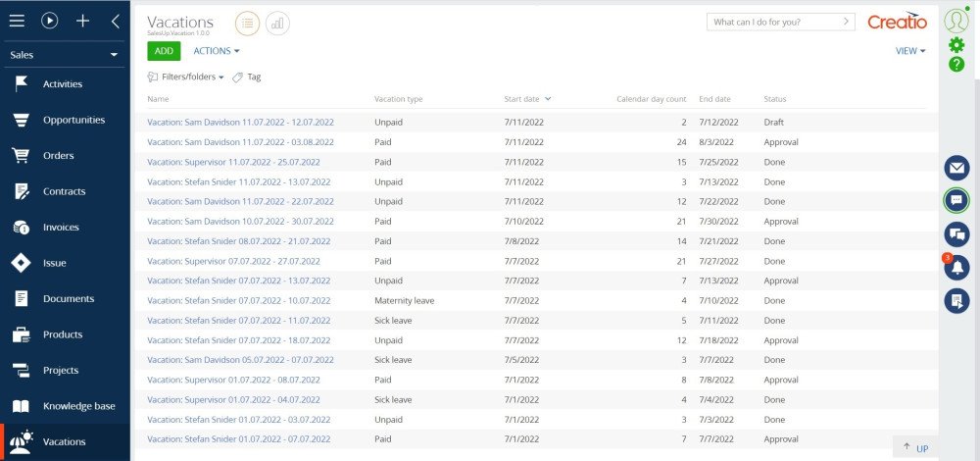
Task: Expand the Sales workplace dropdown
Action: [x=63, y=55]
